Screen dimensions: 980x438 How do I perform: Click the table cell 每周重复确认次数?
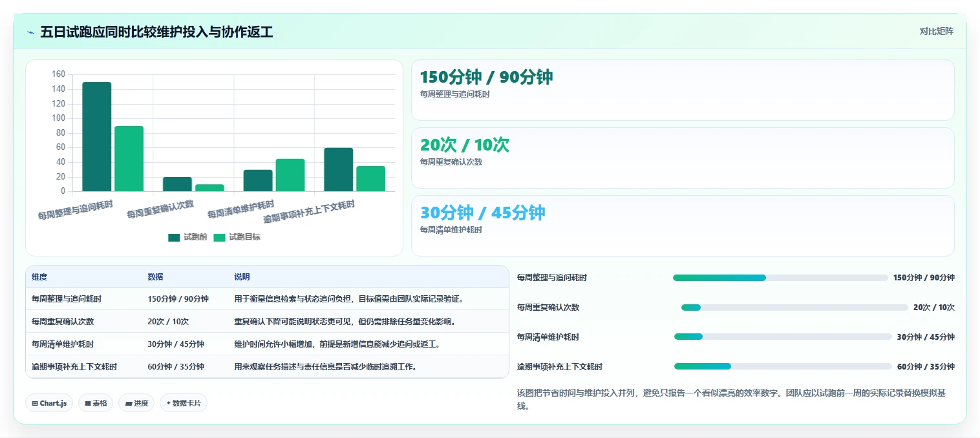click(63, 322)
